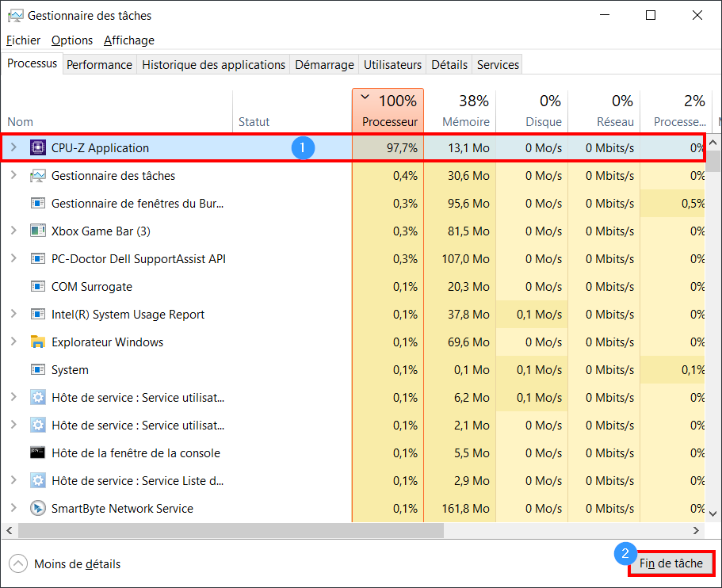The height and width of the screenshot is (588, 722).
Task: Click the vertical scrollbar up arrow
Action: 712,143
